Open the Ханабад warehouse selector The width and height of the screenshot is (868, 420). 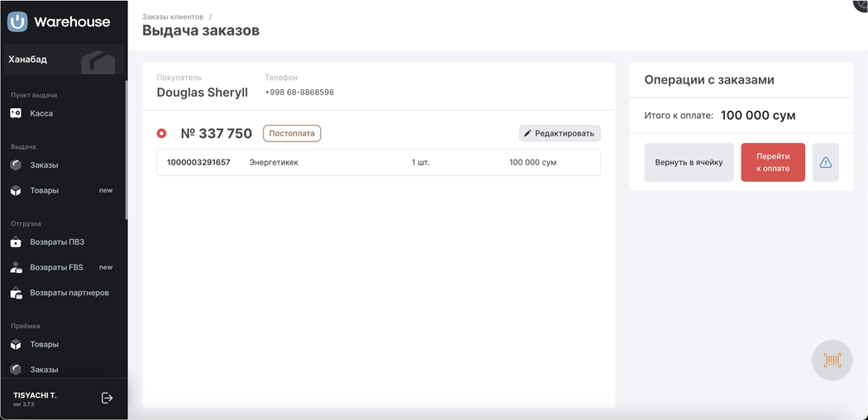tap(63, 60)
